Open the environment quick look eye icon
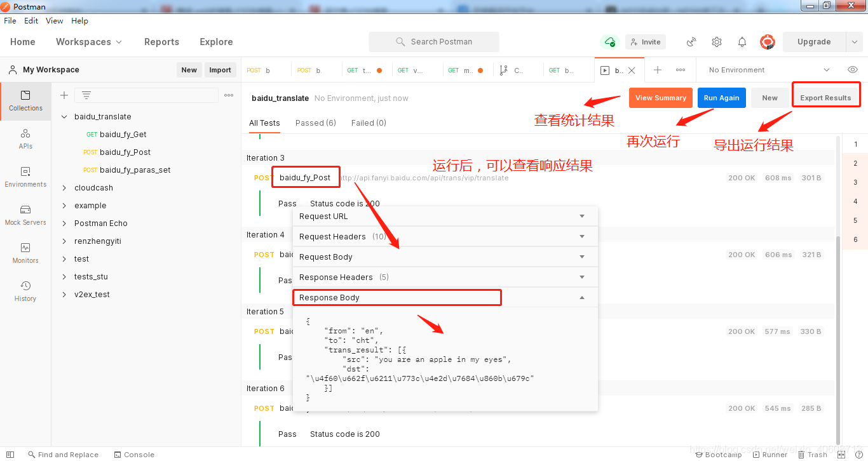868x461 pixels. click(853, 70)
